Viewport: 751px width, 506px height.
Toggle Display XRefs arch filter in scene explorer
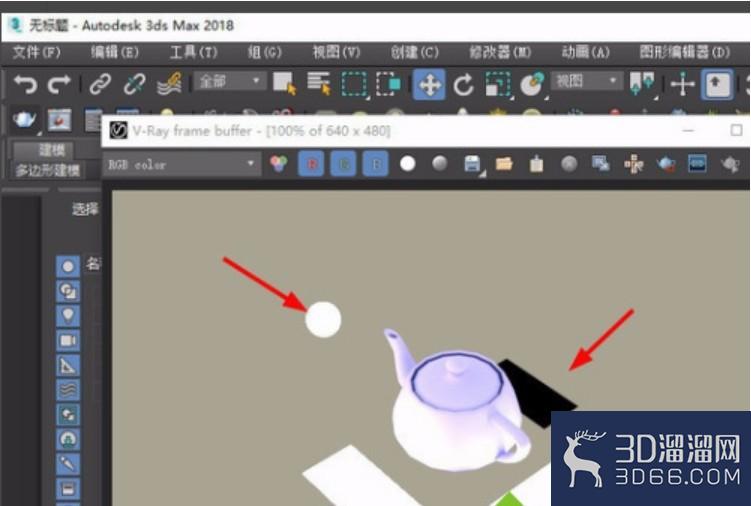[68, 439]
